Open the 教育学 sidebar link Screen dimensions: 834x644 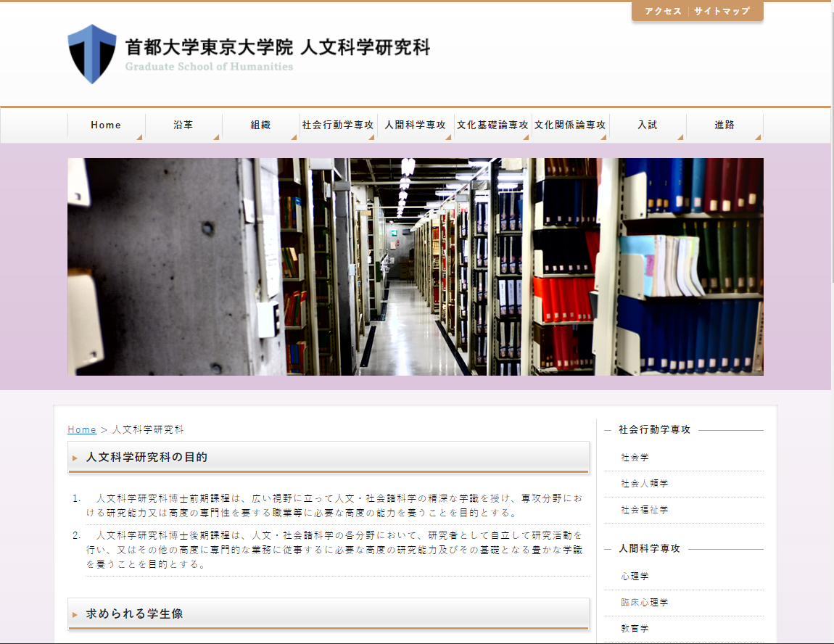click(x=635, y=629)
